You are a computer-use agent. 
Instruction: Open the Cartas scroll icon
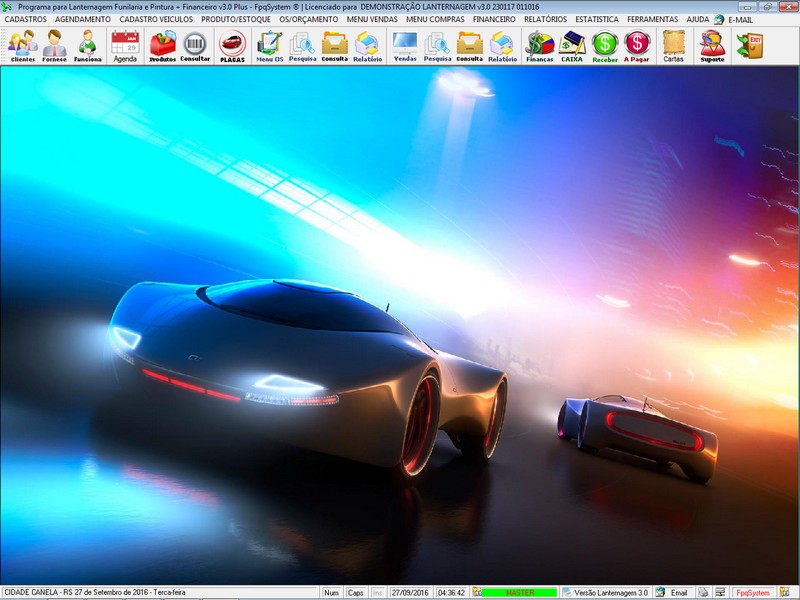(674, 46)
